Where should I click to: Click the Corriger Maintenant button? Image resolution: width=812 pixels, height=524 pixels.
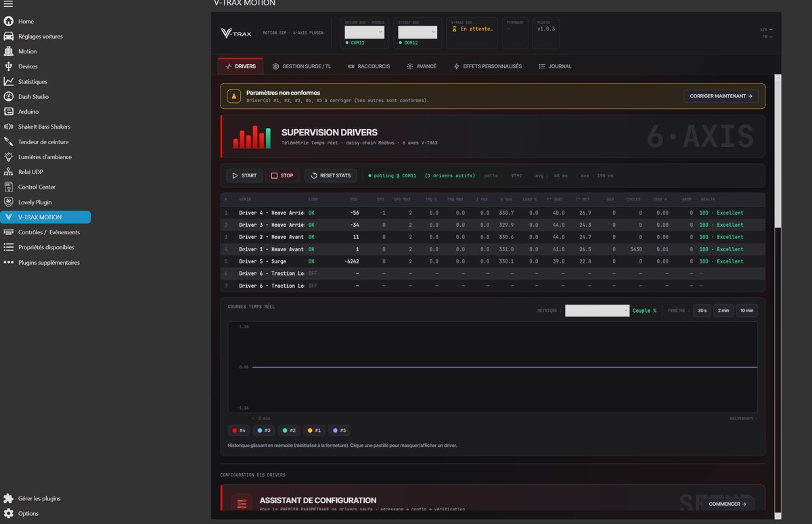coord(721,96)
